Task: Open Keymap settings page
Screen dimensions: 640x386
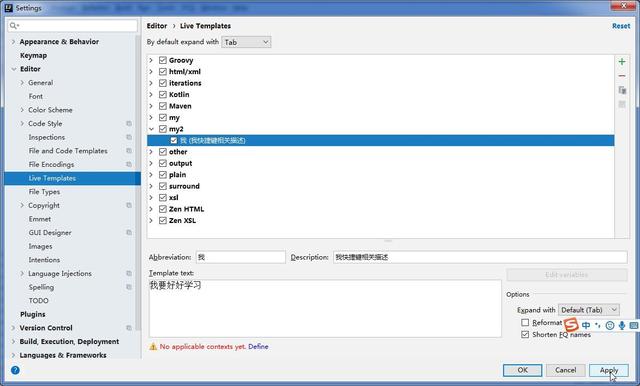Action: coord(33,55)
